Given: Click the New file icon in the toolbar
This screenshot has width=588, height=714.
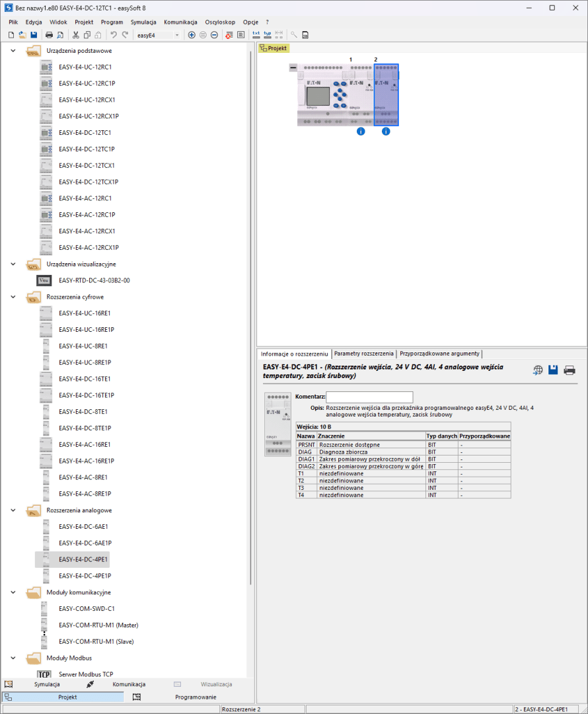Looking at the screenshot, I should (x=11, y=34).
